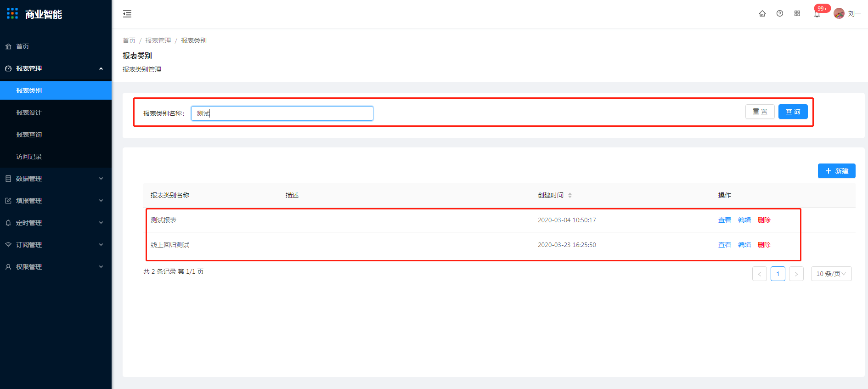View the 线上回归测试 row with 查看
The width and height of the screenshot is (868, 389).
pos(725,245)
